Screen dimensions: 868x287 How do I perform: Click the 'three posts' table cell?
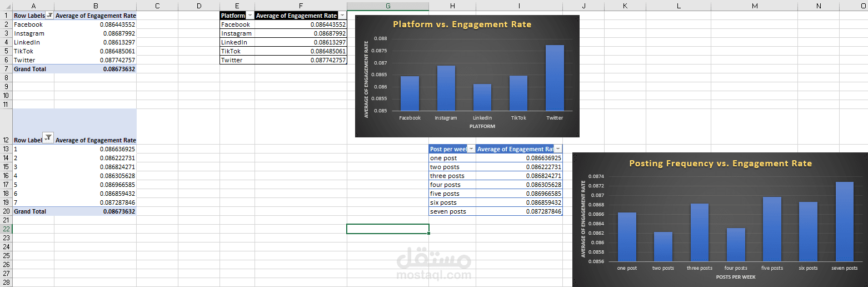tap(452, 176)
